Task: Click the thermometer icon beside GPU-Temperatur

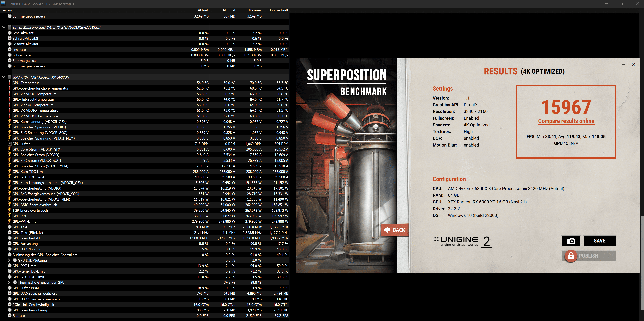Action: (10, 83)
